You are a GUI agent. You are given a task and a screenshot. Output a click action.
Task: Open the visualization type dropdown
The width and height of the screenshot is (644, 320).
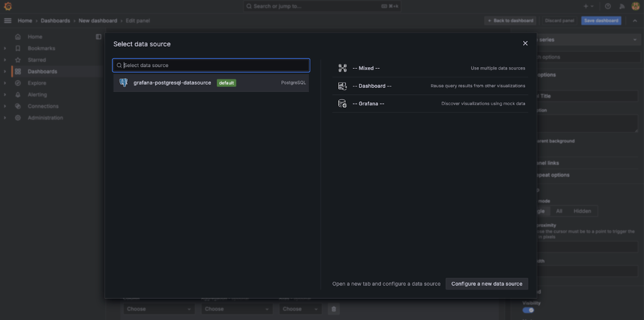click(x=588, y=40)
